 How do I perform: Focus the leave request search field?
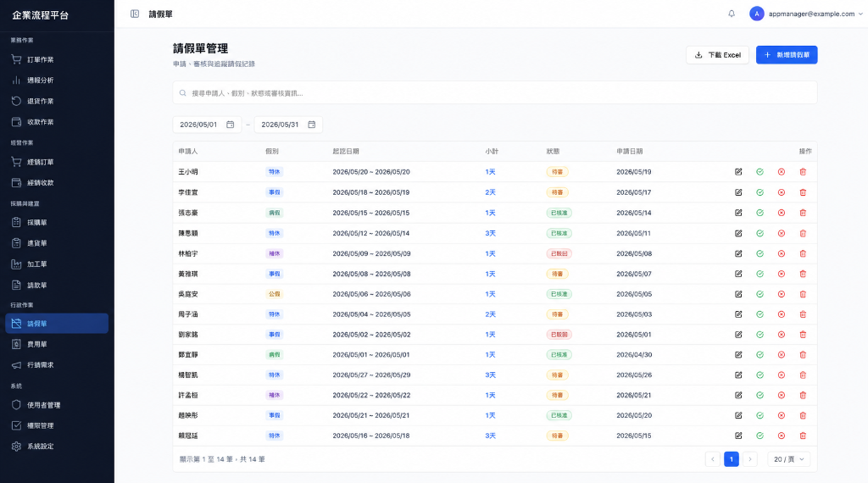coord(495,93)
